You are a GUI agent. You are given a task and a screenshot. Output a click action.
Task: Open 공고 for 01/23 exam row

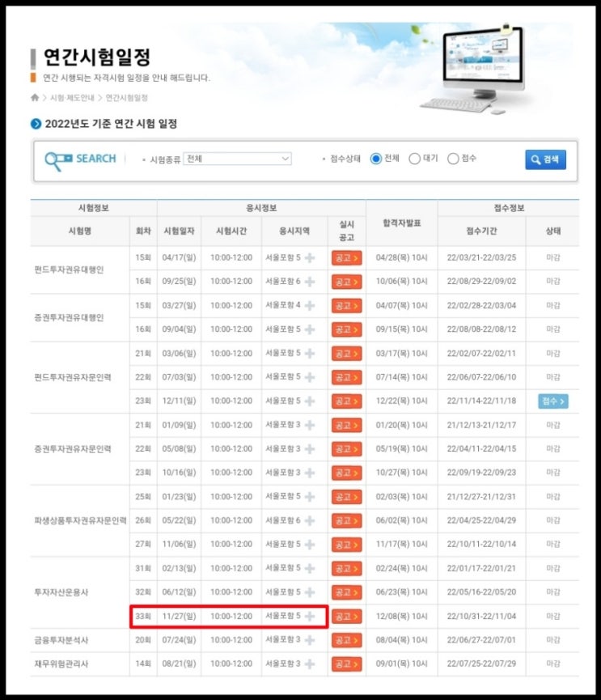coord(347,497)
